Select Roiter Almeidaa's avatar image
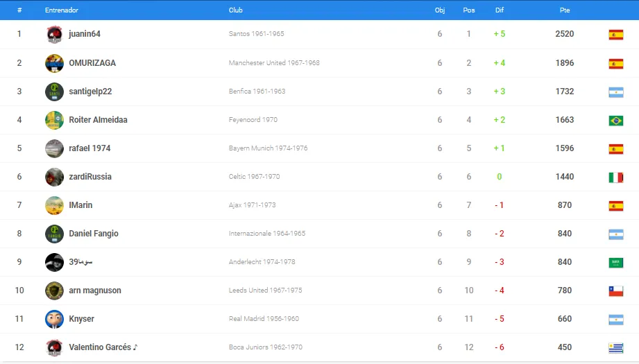639x364 pixels. coord(54,120)
